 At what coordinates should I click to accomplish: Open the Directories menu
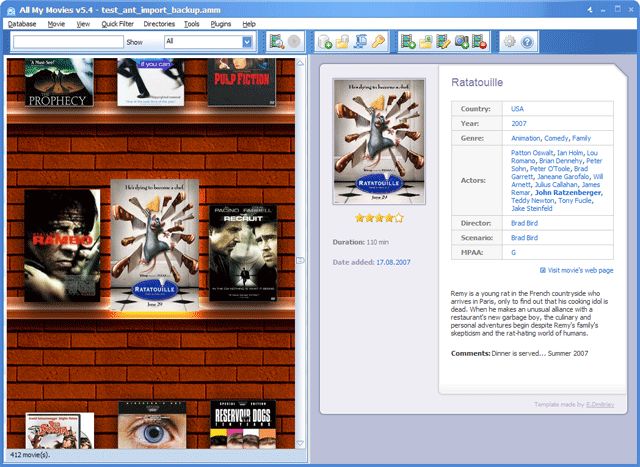[x=159, y=24]
